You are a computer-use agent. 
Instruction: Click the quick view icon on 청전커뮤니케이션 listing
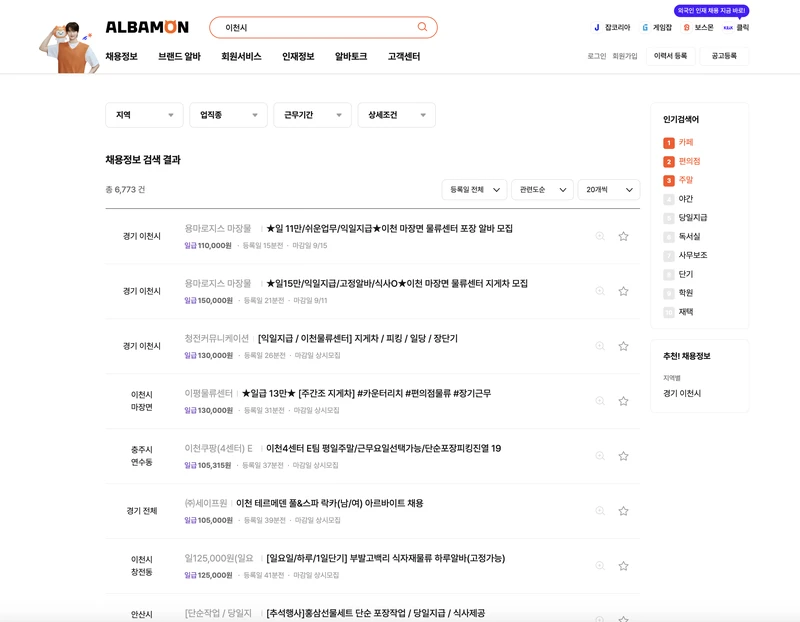click(x=601, y=344)
